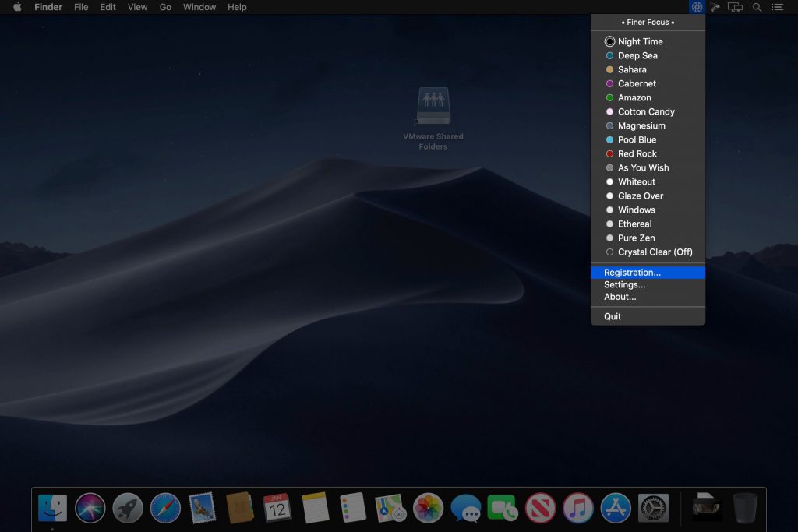This screenshot has width=798, height=532.
Task: Open the VMware Shared Folders drive
Action: coord(433,107)
